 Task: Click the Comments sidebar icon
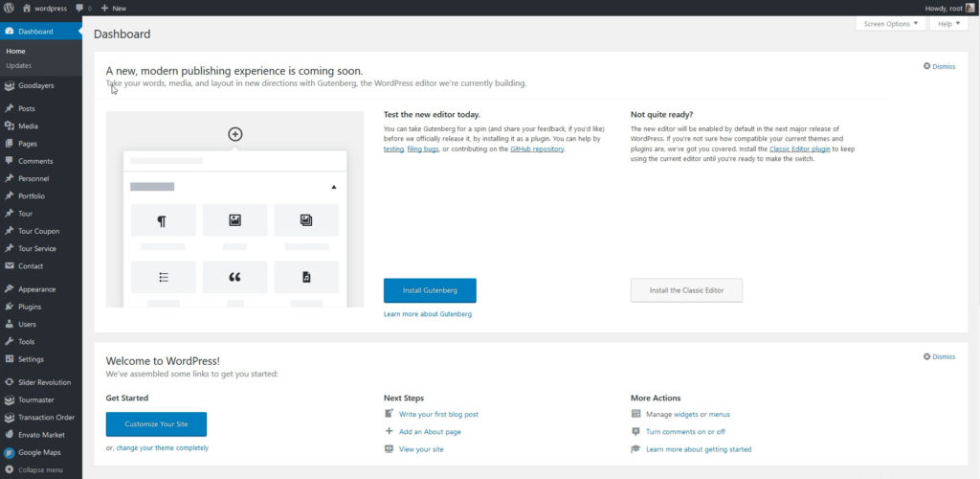coord(9,161)
